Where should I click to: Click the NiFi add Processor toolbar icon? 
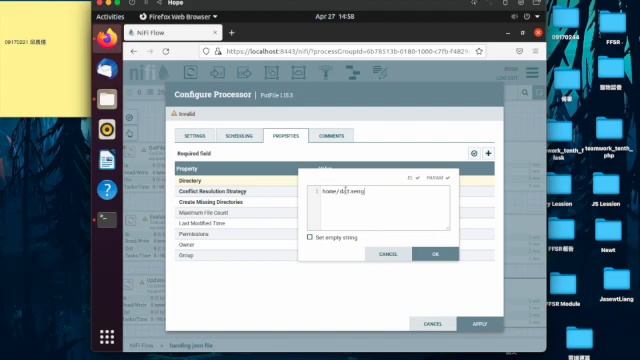pyautogui.click(x=191, y=72)
